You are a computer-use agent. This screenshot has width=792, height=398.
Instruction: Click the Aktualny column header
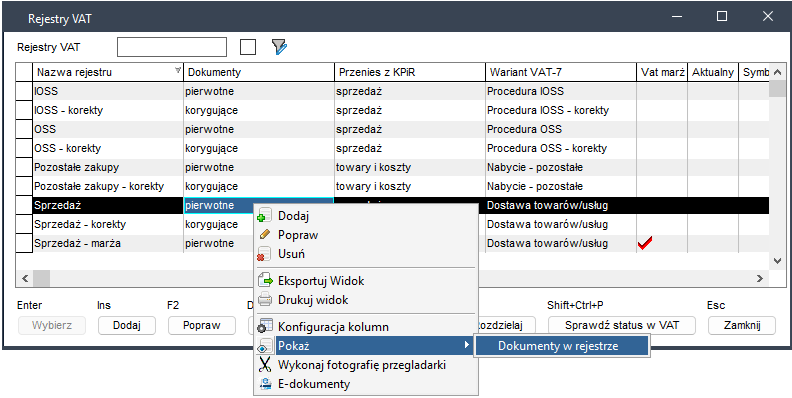coord(713,72)
